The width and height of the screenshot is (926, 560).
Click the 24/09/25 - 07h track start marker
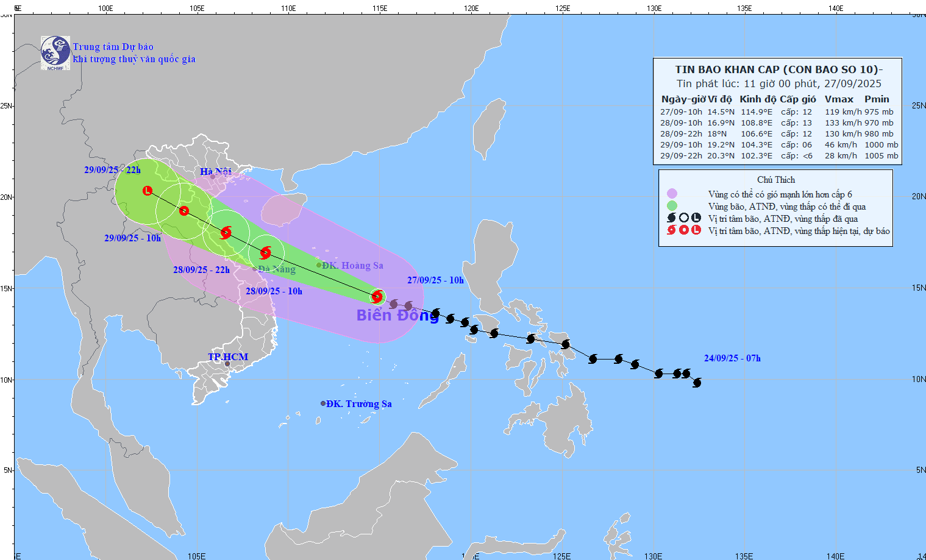pos(697,382)
